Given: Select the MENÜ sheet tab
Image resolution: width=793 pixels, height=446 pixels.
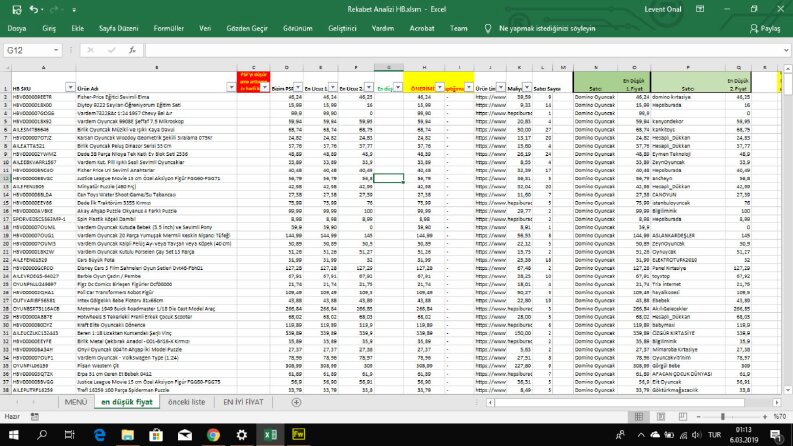Looking at the screenshot, I should (x=76, y=402).
